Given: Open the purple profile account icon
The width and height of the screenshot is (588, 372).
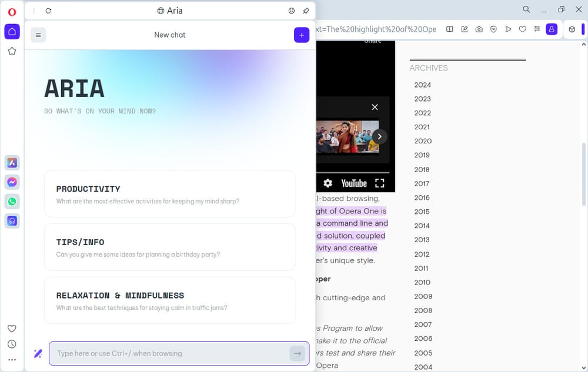Looking at the screenshot, I should tap(552, 29).
